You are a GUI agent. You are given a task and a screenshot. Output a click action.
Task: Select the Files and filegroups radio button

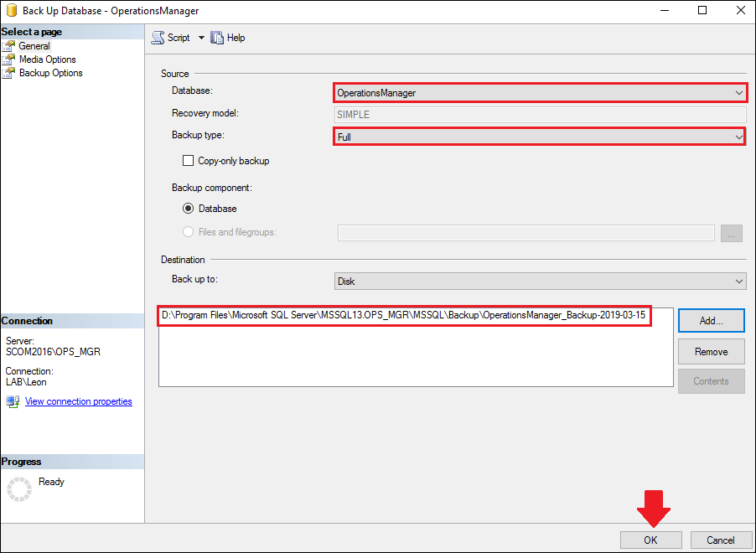[188, 232]
